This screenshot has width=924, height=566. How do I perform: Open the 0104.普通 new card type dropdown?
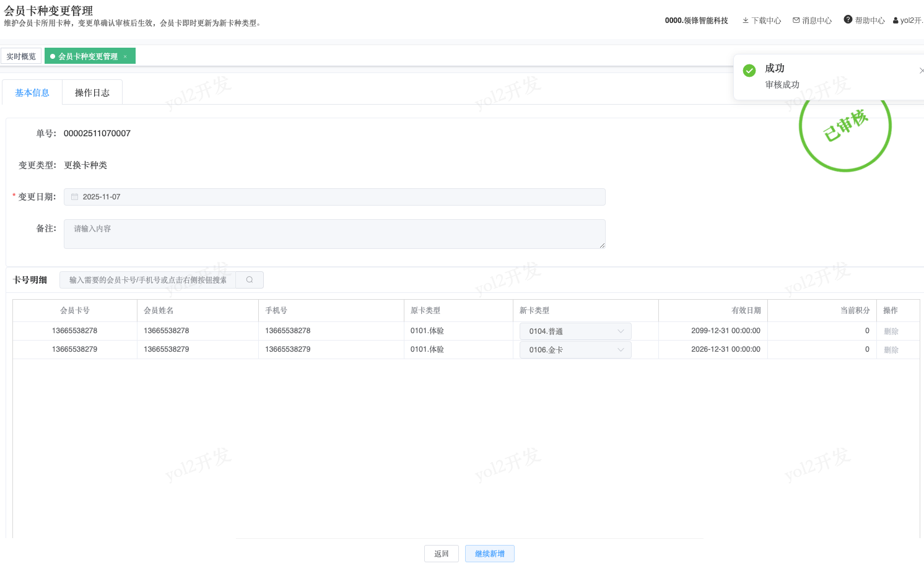click(575, 331)
